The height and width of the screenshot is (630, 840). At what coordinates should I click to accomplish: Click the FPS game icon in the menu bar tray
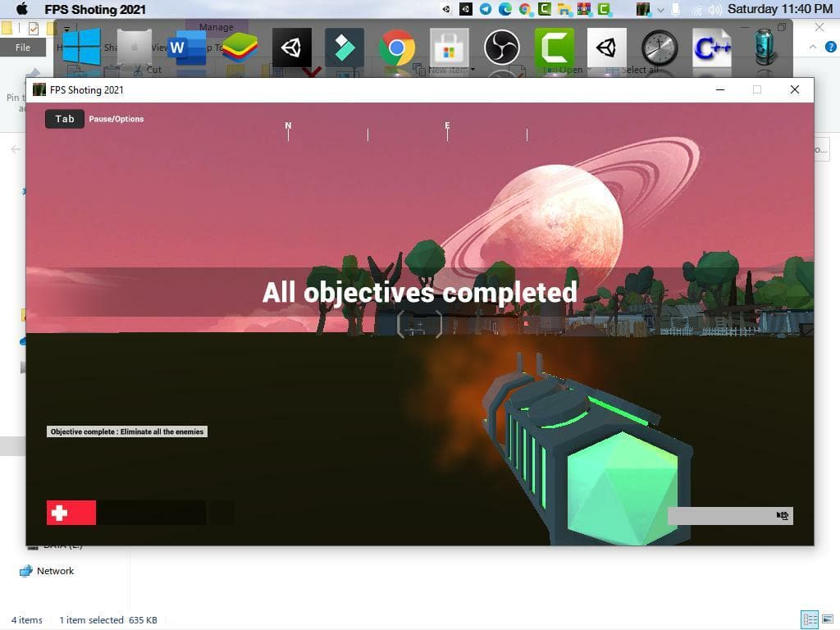click(643, 9)
